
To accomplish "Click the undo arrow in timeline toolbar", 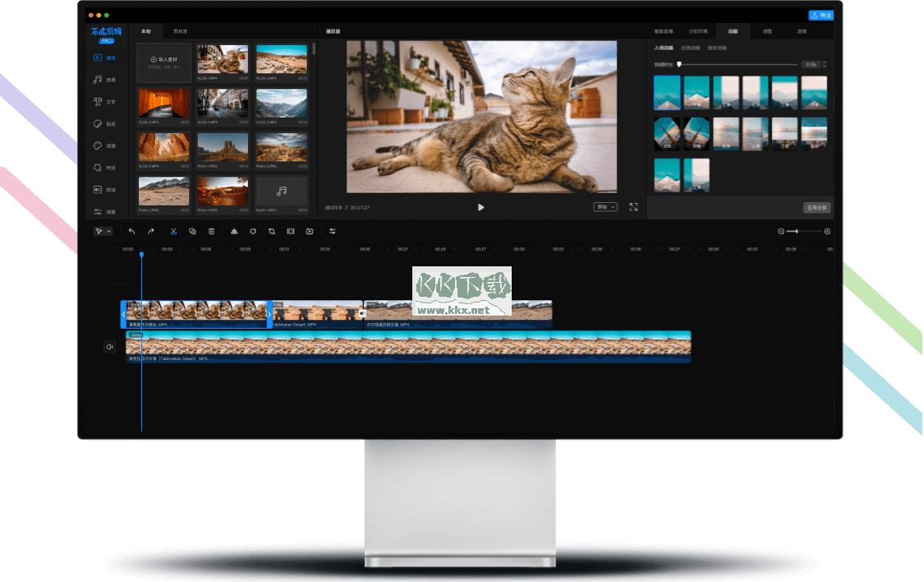I will point(131,232).
